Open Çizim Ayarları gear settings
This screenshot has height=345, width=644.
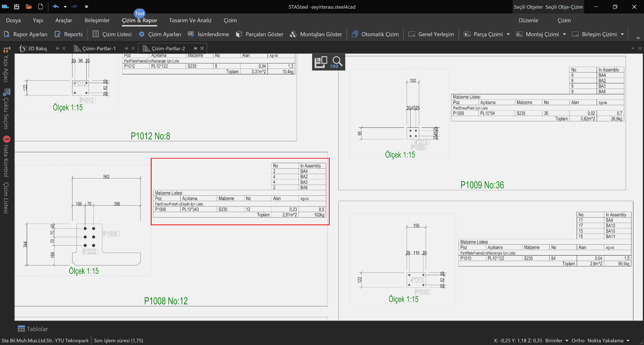pos(160,34)
